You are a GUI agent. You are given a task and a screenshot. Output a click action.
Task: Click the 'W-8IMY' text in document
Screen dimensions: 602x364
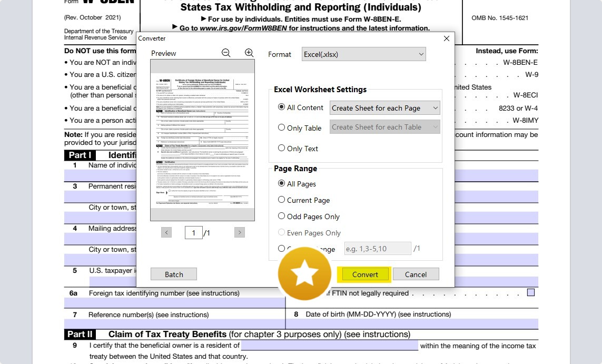525,120
